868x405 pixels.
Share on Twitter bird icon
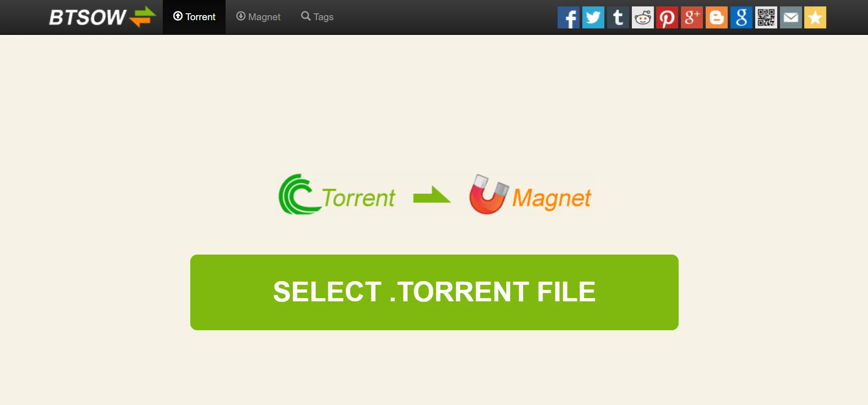coord(593,17)
